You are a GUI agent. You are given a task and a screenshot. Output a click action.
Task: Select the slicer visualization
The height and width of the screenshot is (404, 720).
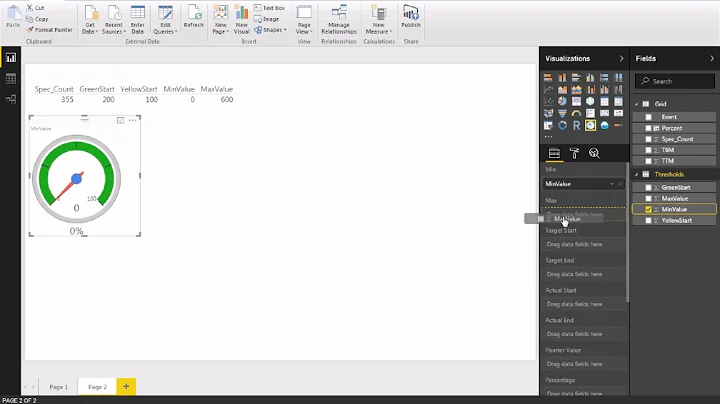[x=548, y=125]
